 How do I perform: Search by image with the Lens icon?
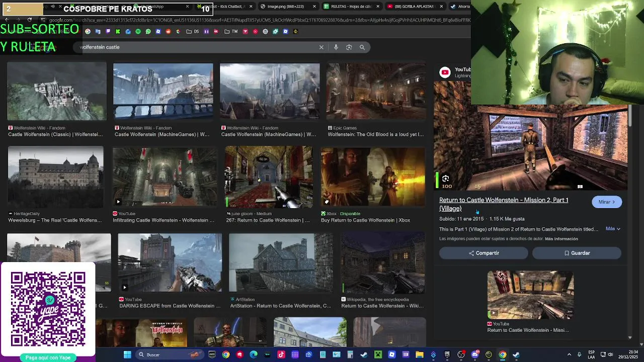(x=349, y=47)
